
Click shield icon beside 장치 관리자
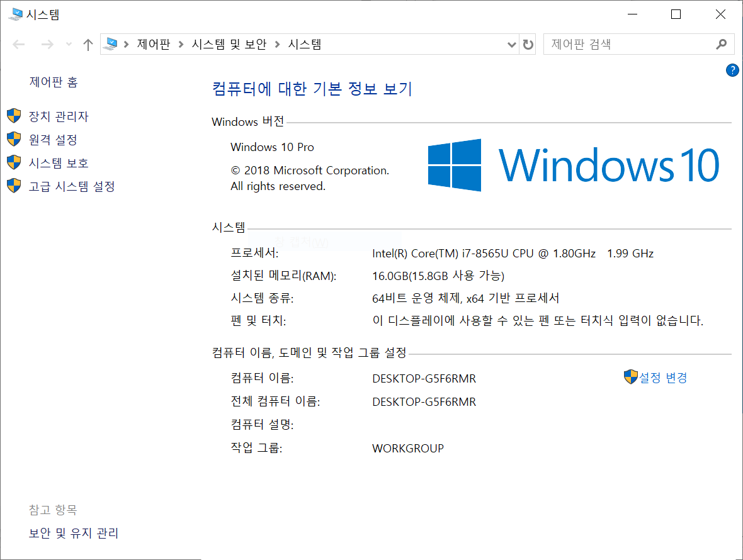[x=14, y=116]
